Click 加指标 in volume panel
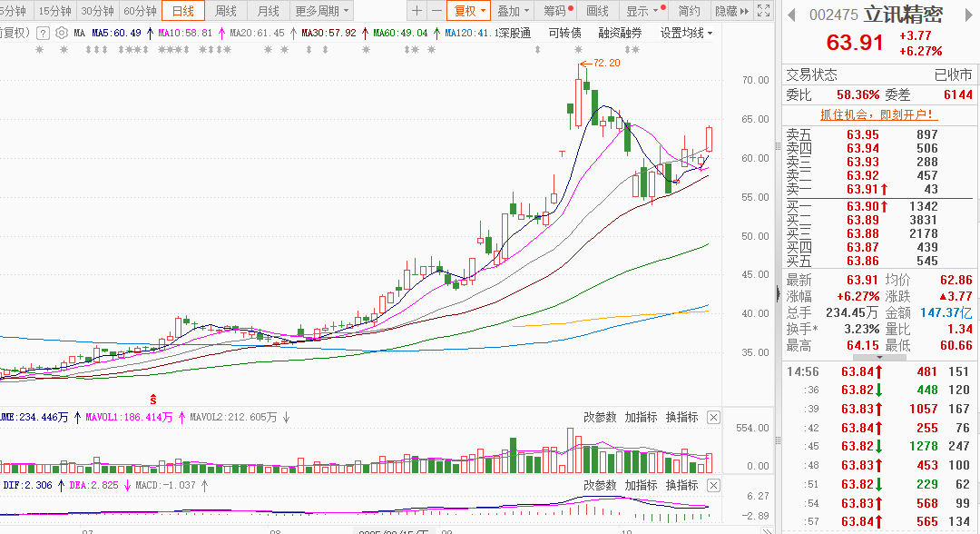The width and height of the screenshot is (980, 534). click(x=641, y=417)
